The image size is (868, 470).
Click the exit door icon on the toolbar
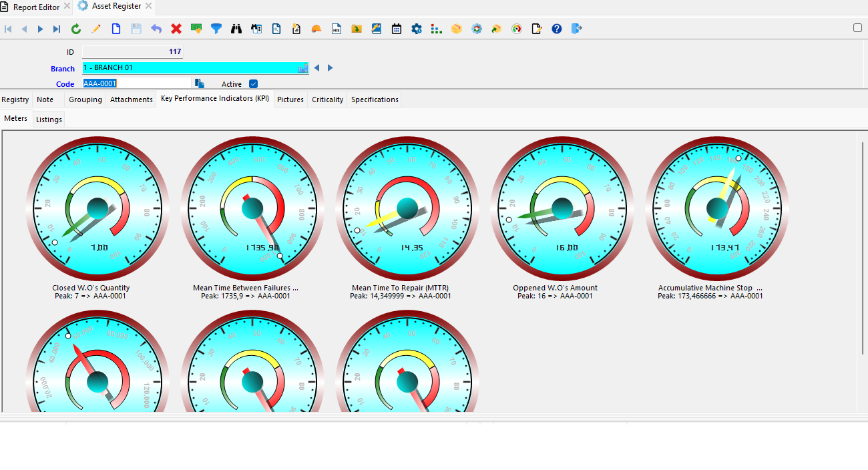(576, 29)
